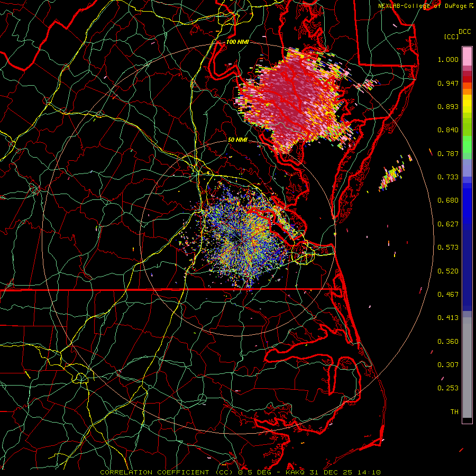Select the 0.893 scale value
Image resolution: width=476 pixels, height=476 pixels.
tap(448, 106)
